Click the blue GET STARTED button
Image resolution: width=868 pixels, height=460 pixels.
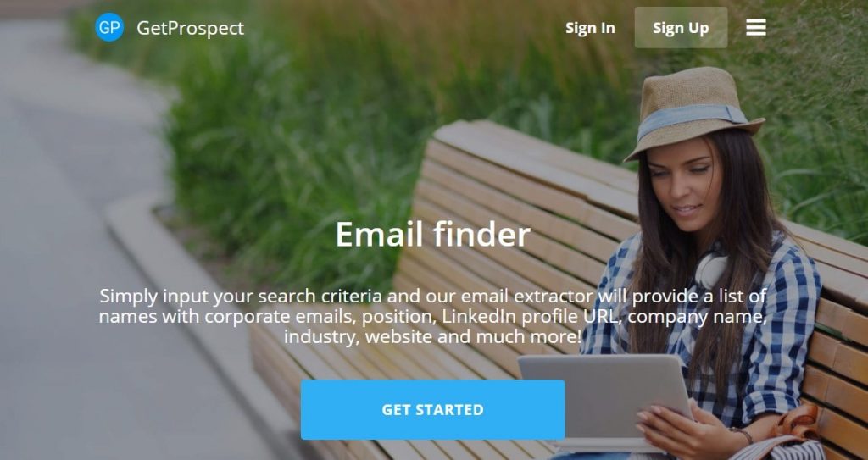433,410
